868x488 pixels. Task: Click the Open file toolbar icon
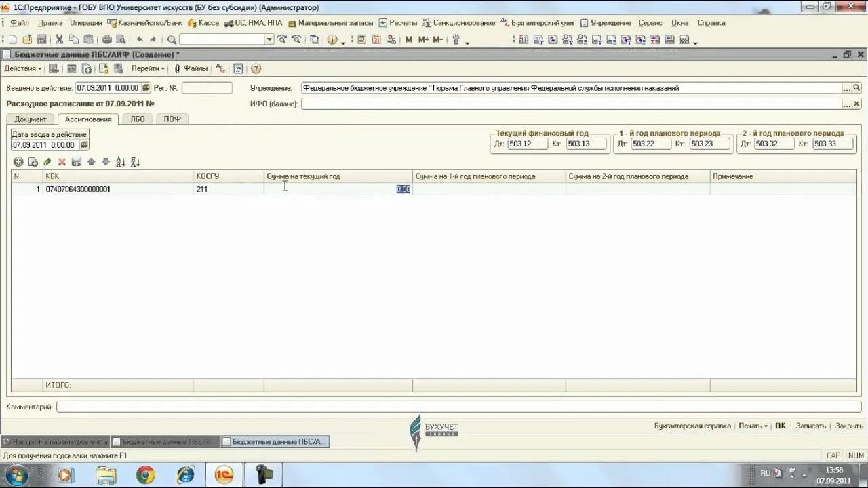click(x=27, y=39)
